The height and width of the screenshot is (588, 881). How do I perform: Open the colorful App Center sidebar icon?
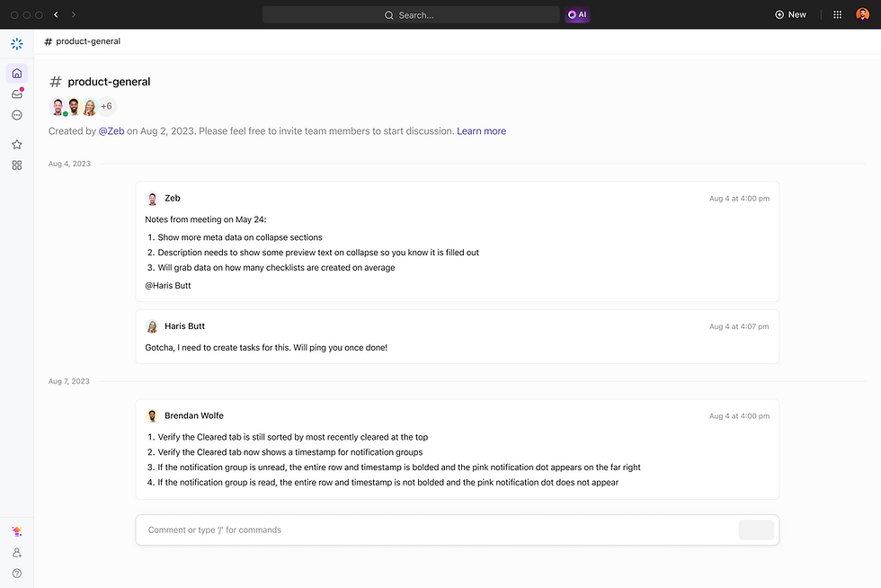(16, 530)
